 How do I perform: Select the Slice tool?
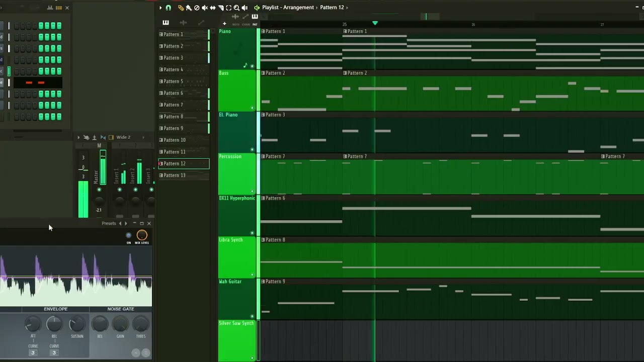tap(221, 8)
